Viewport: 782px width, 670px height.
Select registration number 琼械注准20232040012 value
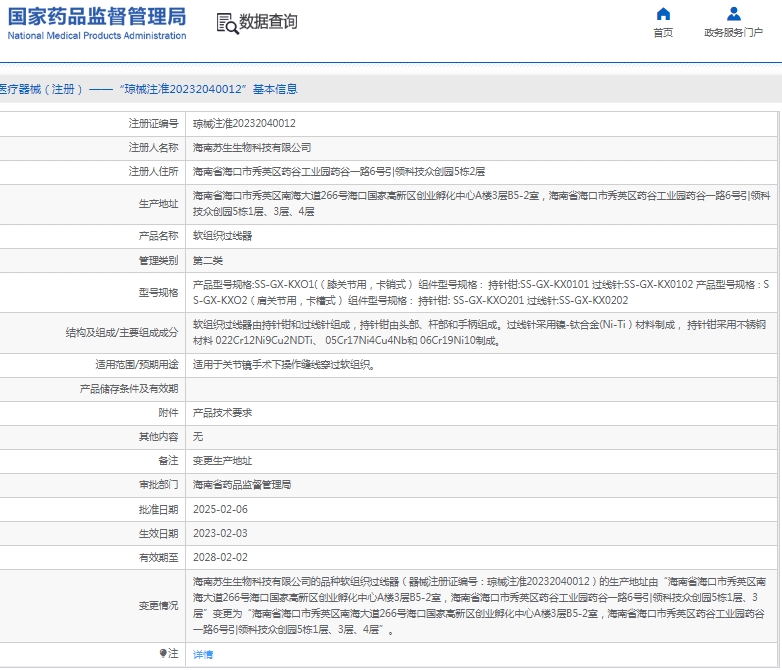244,123
